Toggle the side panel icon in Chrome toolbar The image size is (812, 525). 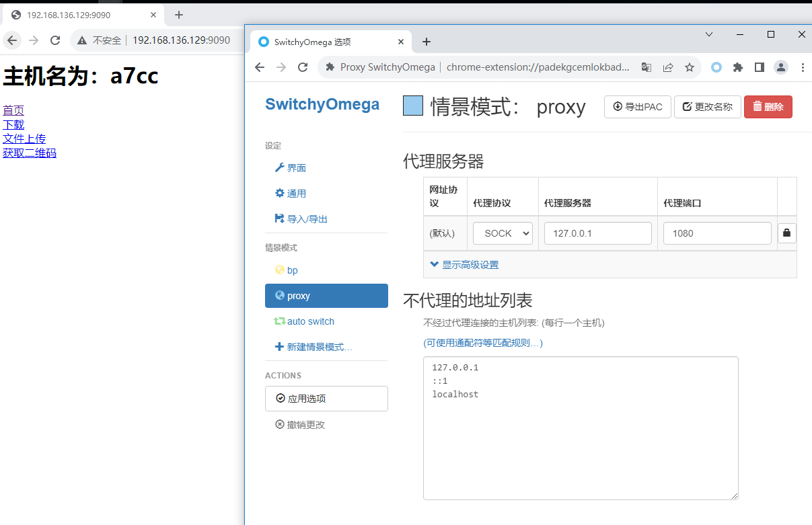coord(760,67)
